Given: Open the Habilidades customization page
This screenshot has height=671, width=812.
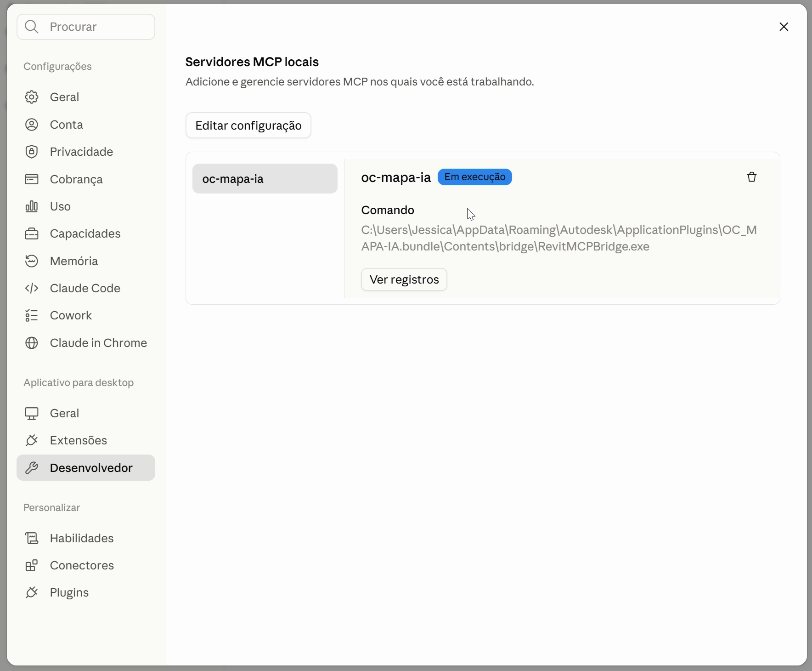Looking at the screenshot, I should coord(86,538).
